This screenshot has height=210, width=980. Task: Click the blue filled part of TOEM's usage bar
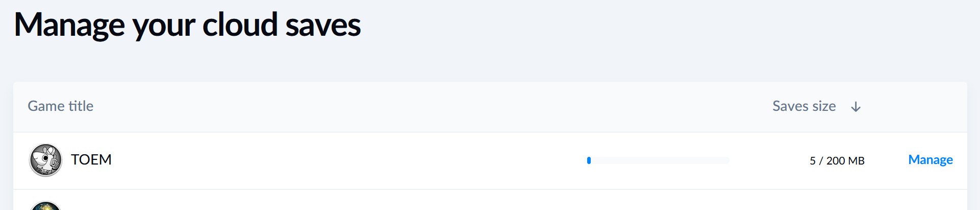(x=589, y=160)
